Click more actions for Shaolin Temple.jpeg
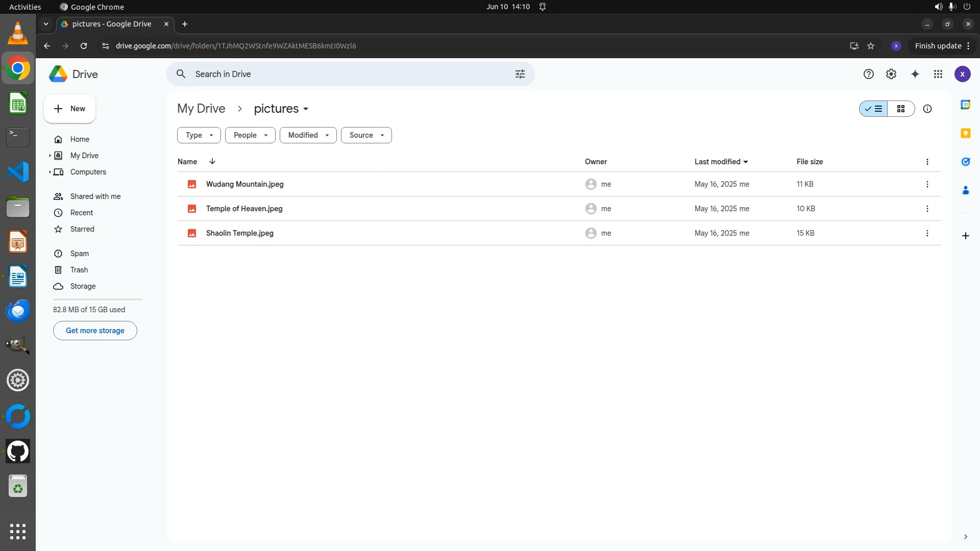Screen dimensions: 980x551 tap(927, 233)
